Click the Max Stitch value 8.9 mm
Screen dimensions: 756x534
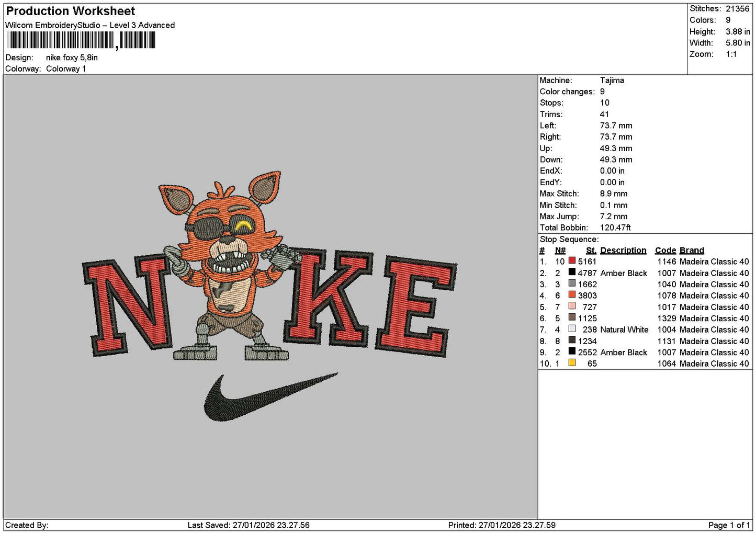click(x=614, y=194)
